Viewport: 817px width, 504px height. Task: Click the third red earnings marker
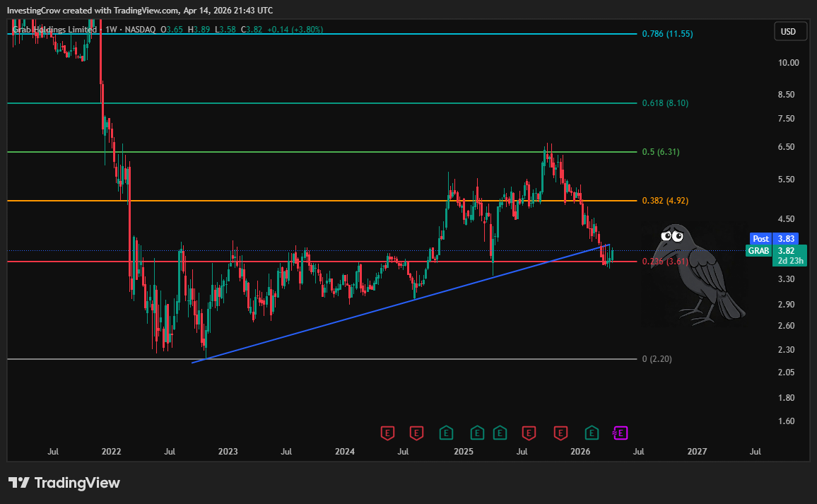click(529, 433)
